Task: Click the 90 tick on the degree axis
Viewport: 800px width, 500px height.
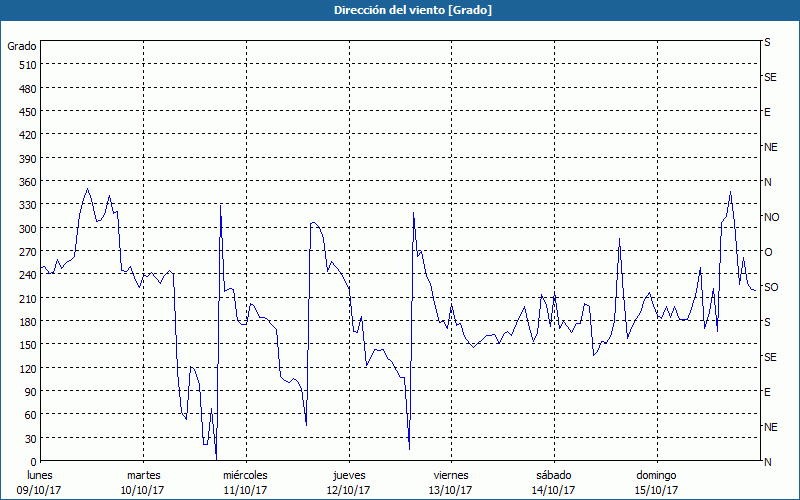Action: pos(29,392)
